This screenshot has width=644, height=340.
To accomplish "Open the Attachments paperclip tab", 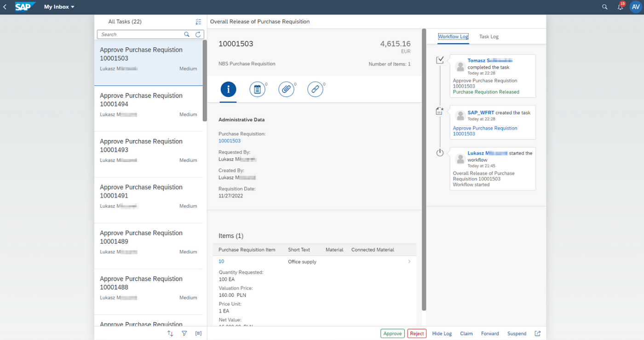I will [x=287, y=89].
